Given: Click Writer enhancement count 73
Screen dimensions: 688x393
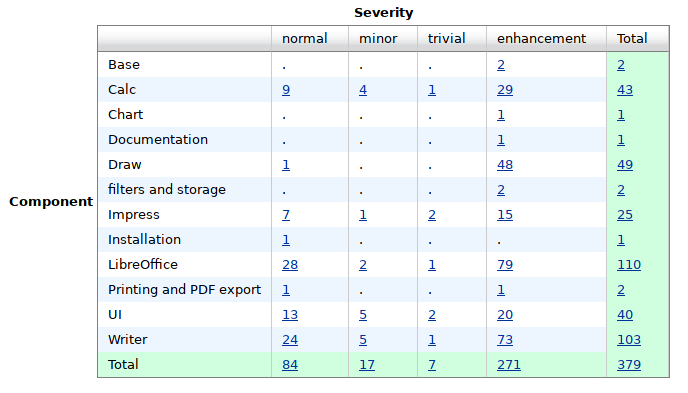Looking at the screenshot, I should click(505, 340).
